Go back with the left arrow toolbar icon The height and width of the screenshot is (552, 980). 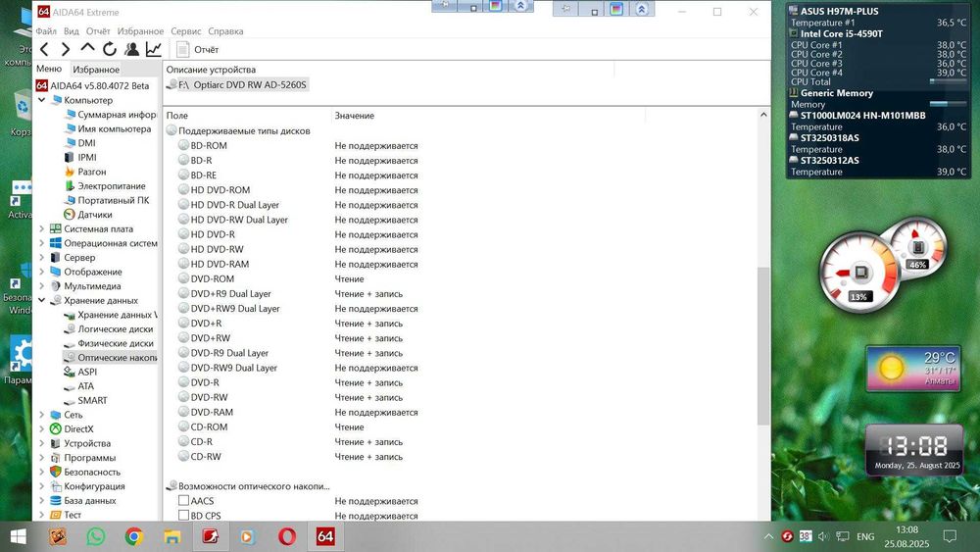pyautogui.click(x=44, y=49)
